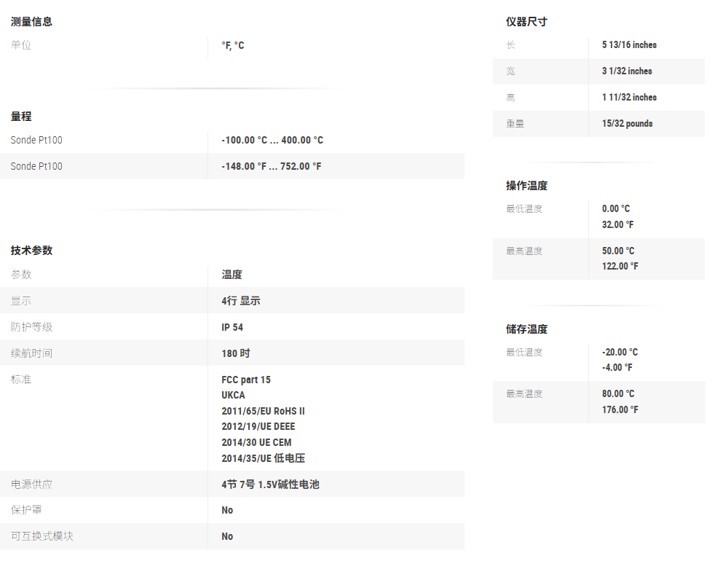Click the 仪器尺寸 section heading

526,22
